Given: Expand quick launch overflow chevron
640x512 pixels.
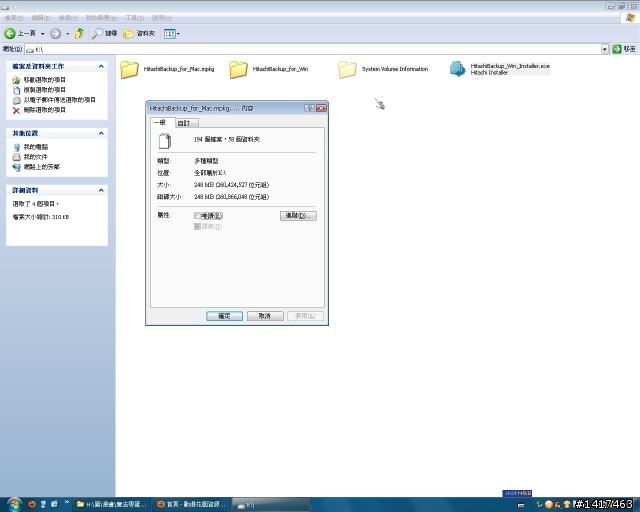Looking at the screenshot, I should point(67,502).
